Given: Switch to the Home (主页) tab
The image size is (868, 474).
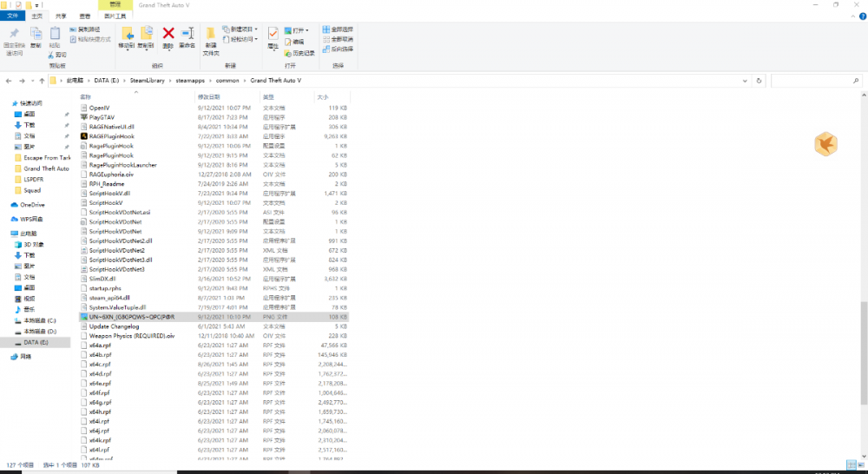Looking at the screenshot, I should click(37, 16).
